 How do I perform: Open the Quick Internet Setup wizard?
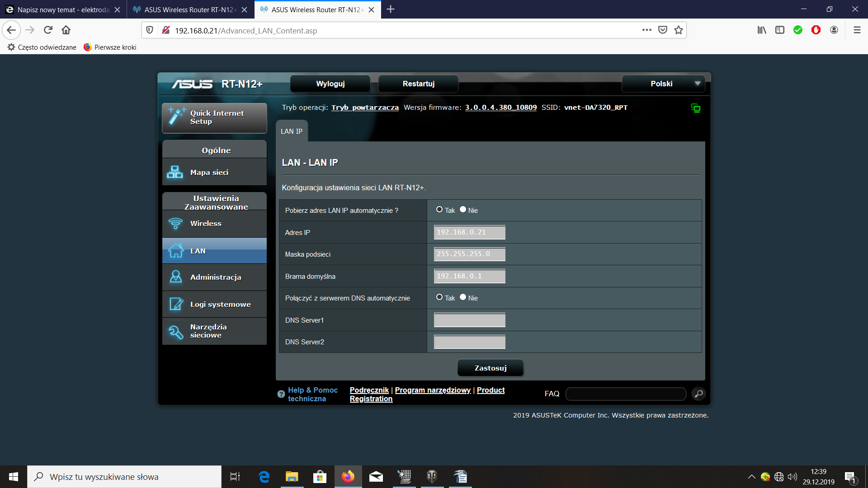pyautogui.click(x=214, y=117)
